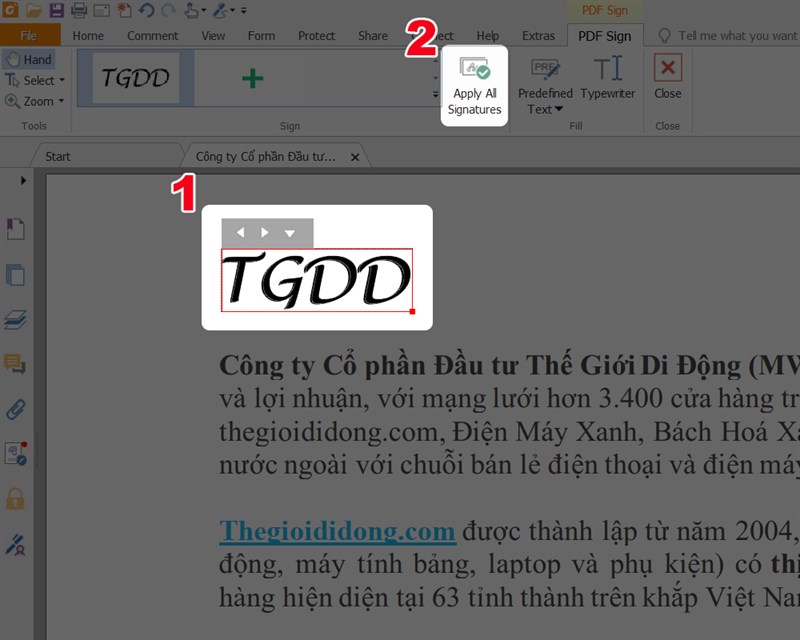The image size is (800, 640).
Task: Open the Comments panel in sidebar
Action: click(15, 364)
